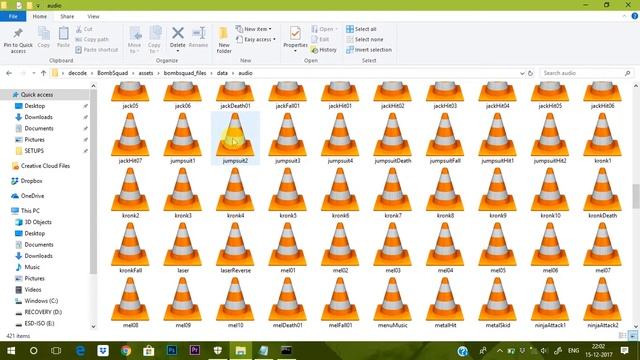Select the laserReverse audio file
640x360 pixels.
[235, 247]
